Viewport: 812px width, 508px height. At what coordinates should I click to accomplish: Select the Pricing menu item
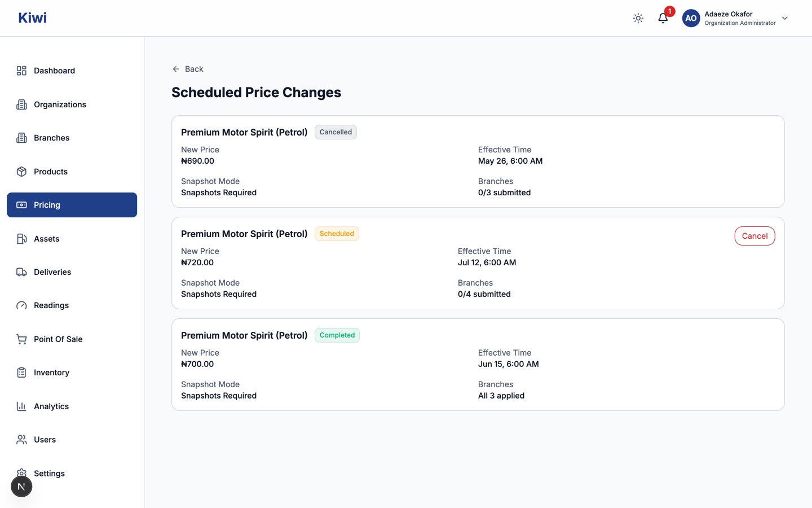(72, 205)
